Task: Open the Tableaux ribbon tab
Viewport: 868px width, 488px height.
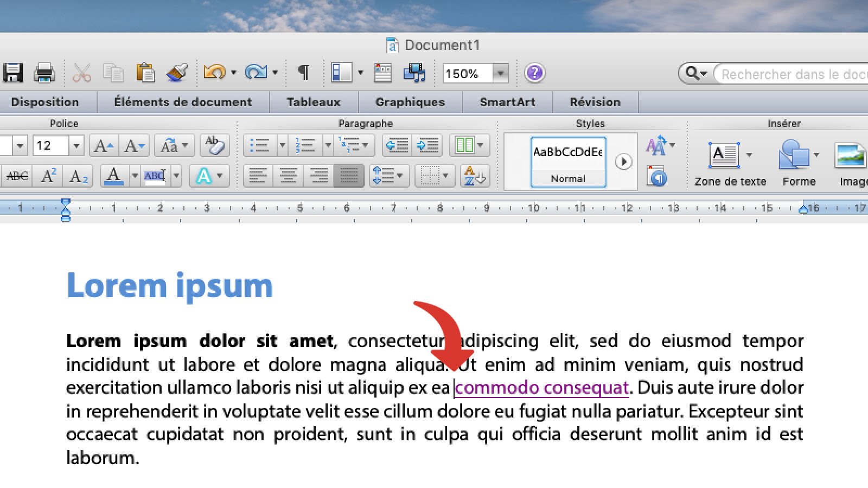Action: pyautogui.click(x=314, y=102)
